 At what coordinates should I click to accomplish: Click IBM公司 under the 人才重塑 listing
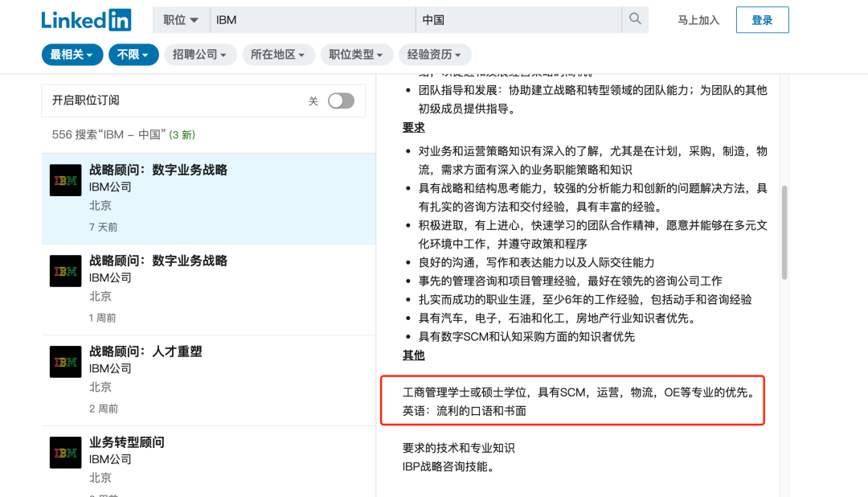[x=110, y=369]
